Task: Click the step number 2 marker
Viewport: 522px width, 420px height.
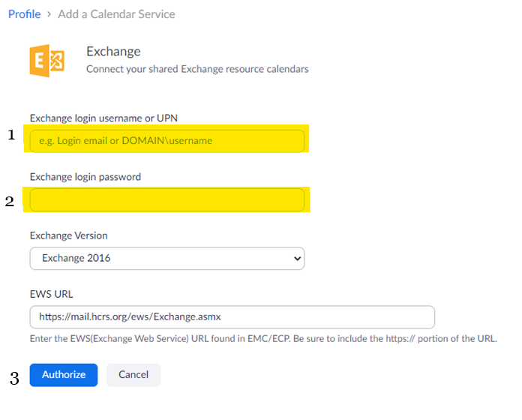Action: pyautogui.click(x=10, y=201)
